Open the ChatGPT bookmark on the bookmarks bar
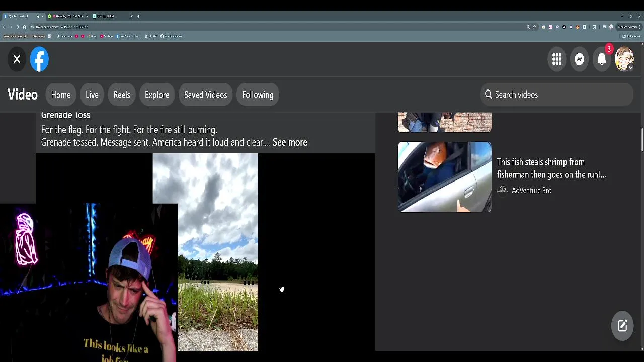 point(151,36)
